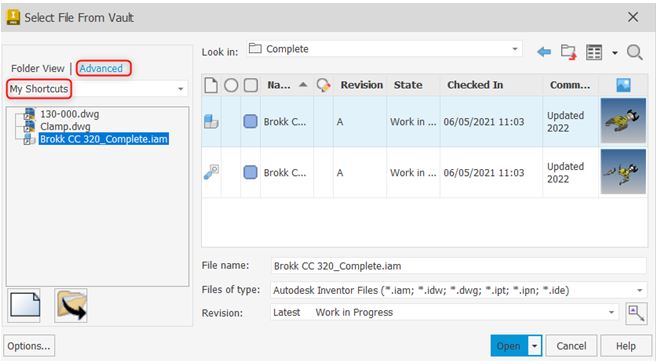This screenshot has height=364, width=659.
Task: Sort by Revision column header
Action: (361, 85)
